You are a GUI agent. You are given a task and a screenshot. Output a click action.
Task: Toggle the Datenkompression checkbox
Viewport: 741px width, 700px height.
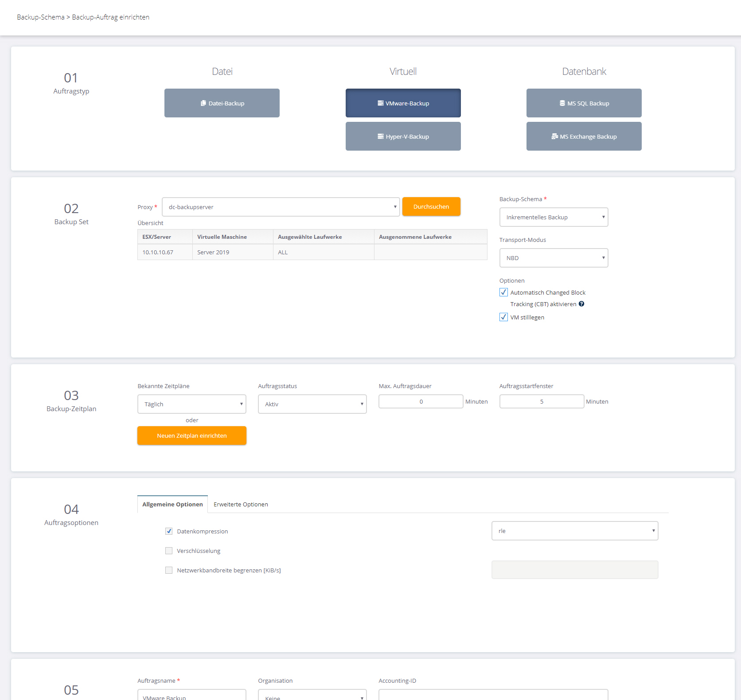point(169,531)
